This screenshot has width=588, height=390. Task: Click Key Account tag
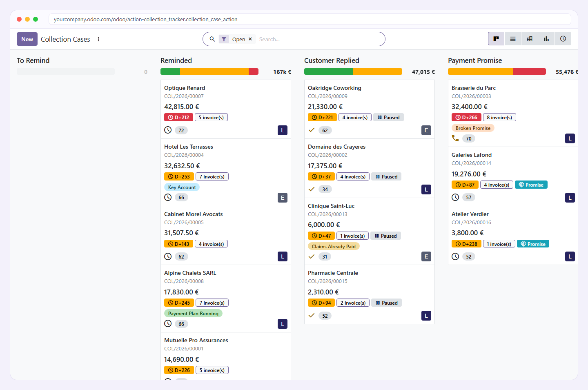(182, 187)
